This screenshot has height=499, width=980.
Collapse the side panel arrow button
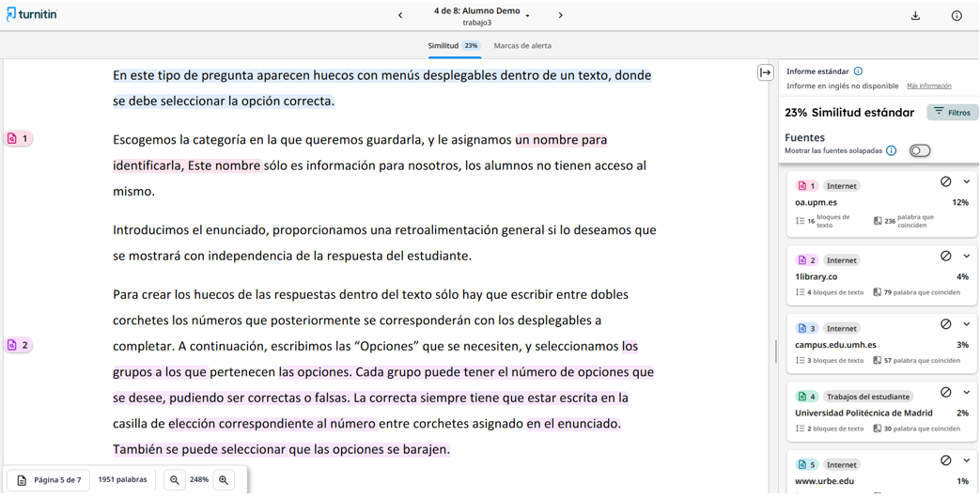[x=766, y=72]
